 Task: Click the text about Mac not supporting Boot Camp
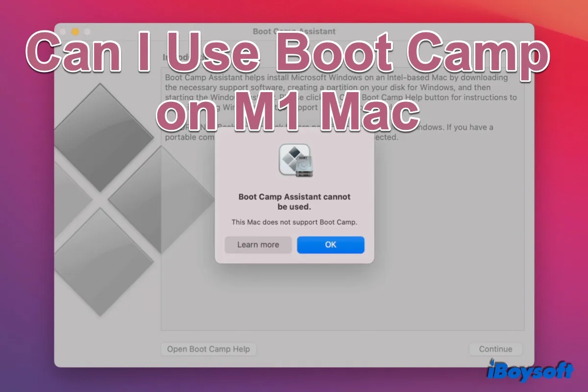294,222
